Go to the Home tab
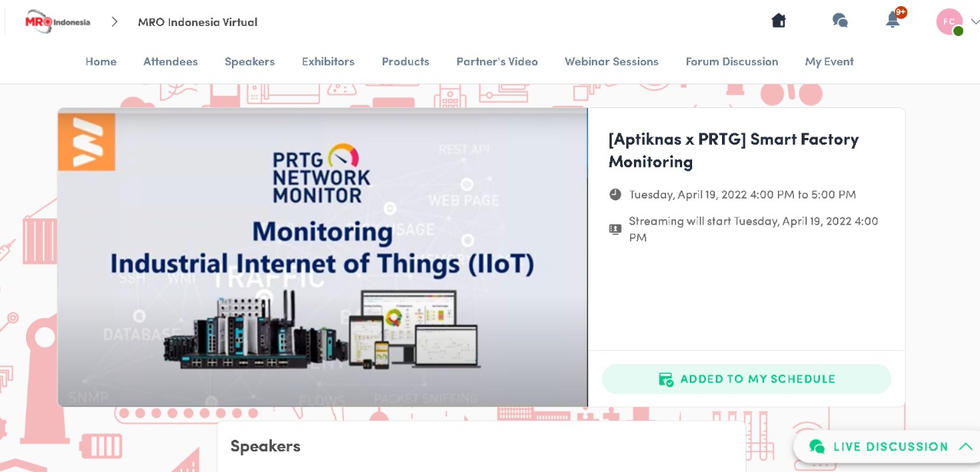 pos(101,61)
